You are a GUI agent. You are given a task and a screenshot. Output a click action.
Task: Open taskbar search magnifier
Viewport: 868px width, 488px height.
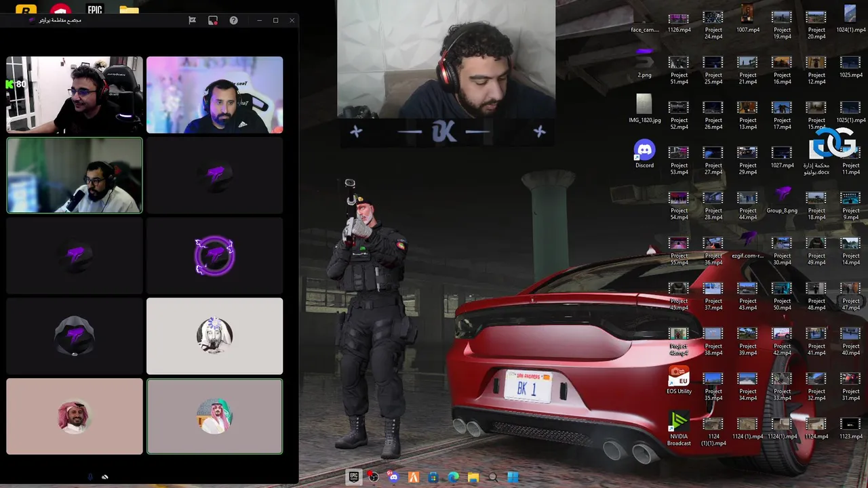493,477
